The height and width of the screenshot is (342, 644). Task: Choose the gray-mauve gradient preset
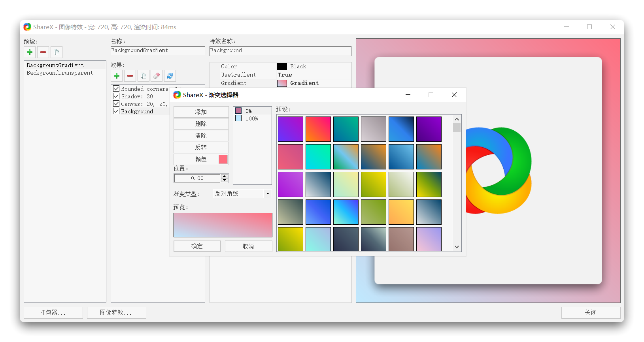[x=374, y=129]
